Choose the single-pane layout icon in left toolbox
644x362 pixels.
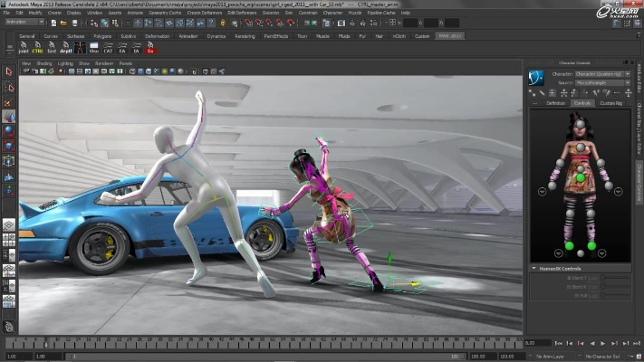(x=9, y=224)
